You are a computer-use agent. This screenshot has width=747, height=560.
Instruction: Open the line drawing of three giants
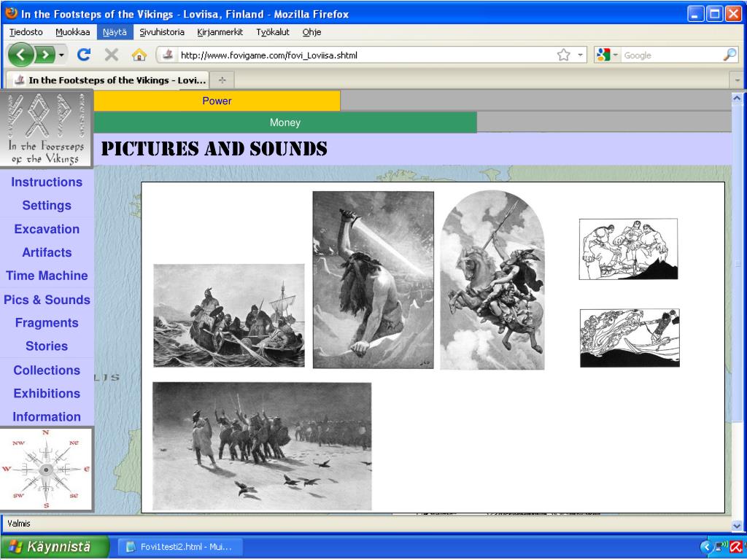[x=628, y=249]
